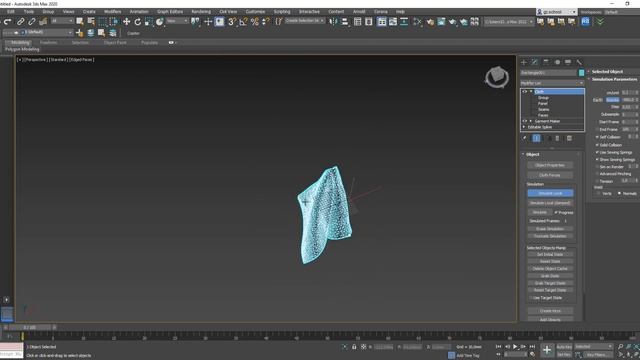Screen dimensions: 640x360
Task: Enable the Sim on Render checkbox
Action: point(597,167)
